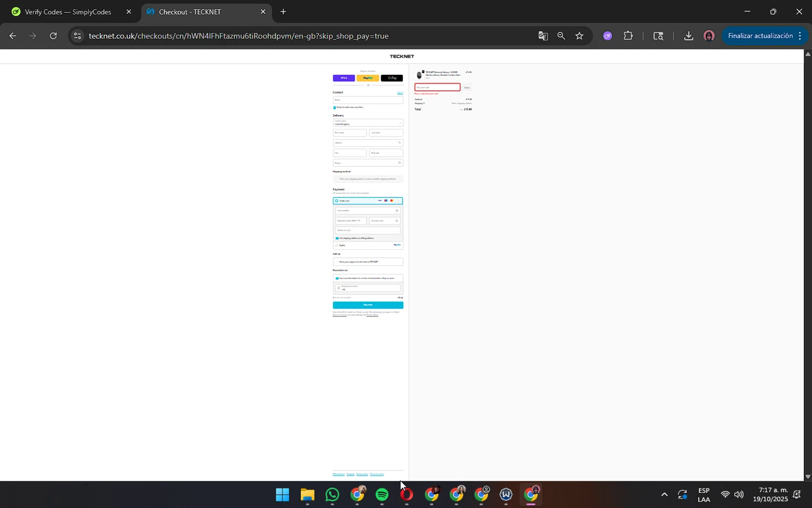Screen dimensions: 812x508
Task: Toggle the show your support tip checkbox
Action: [x=337, y=262]
